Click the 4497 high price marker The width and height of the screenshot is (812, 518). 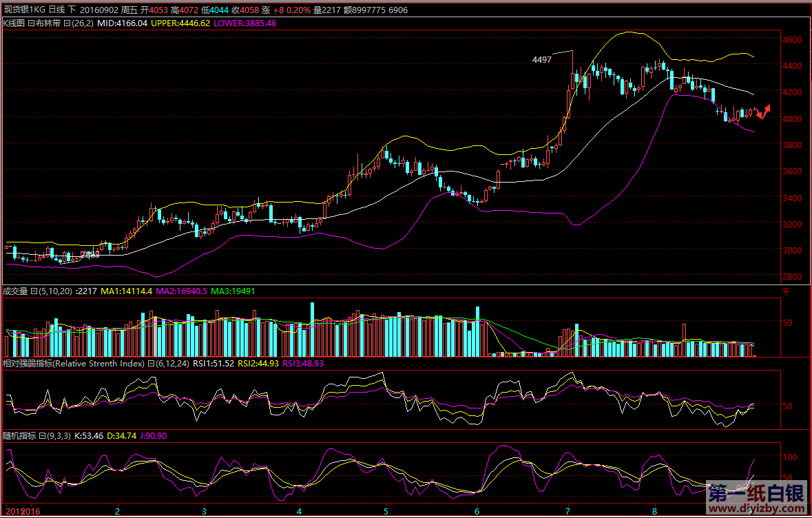pos(541,60)
